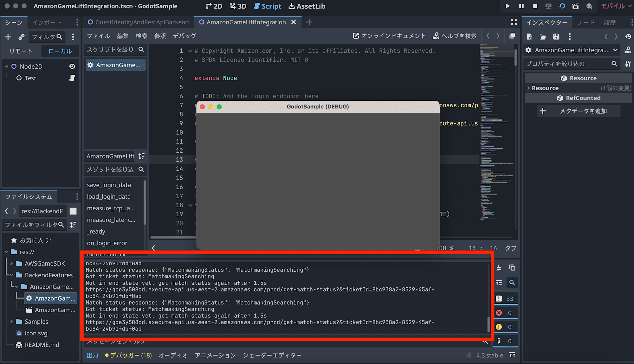Click the スクリプトを絞り filter field
Screen dimensions: 634x364
(x=115, y=49)
